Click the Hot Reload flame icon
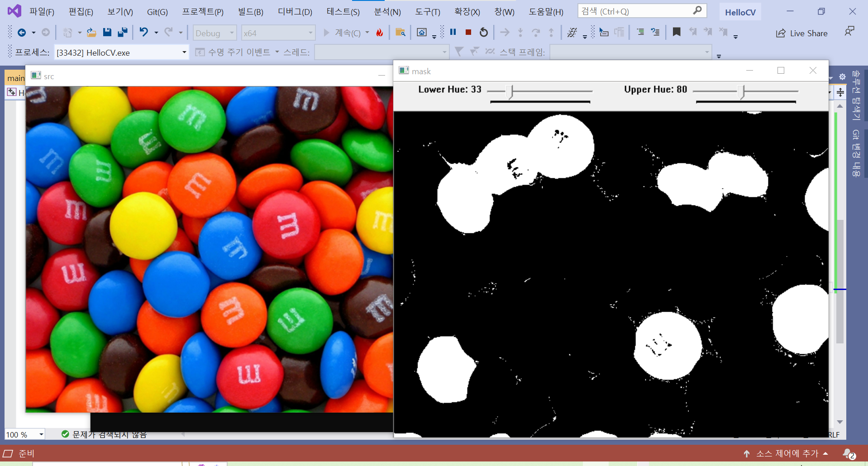Viewport: 868px width, 466px height. pos(379,33)
